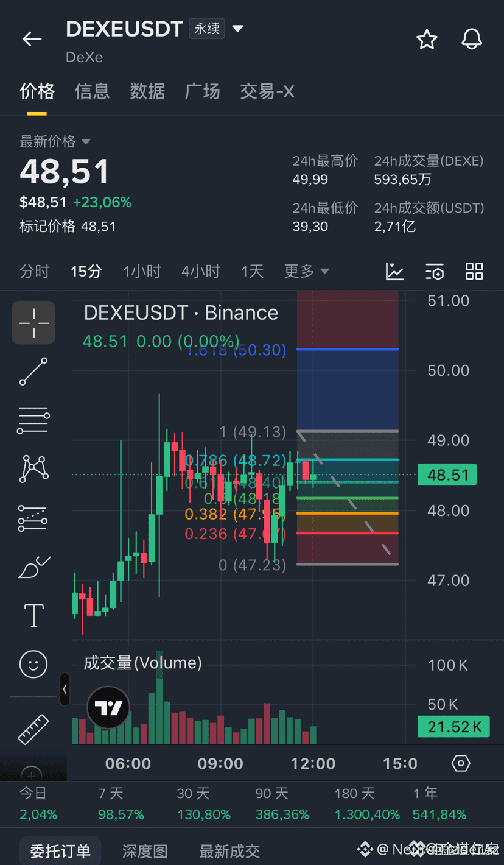Open the 深度图 tab
This screenshot has height=865, width=504.
[x=145, y=851]
